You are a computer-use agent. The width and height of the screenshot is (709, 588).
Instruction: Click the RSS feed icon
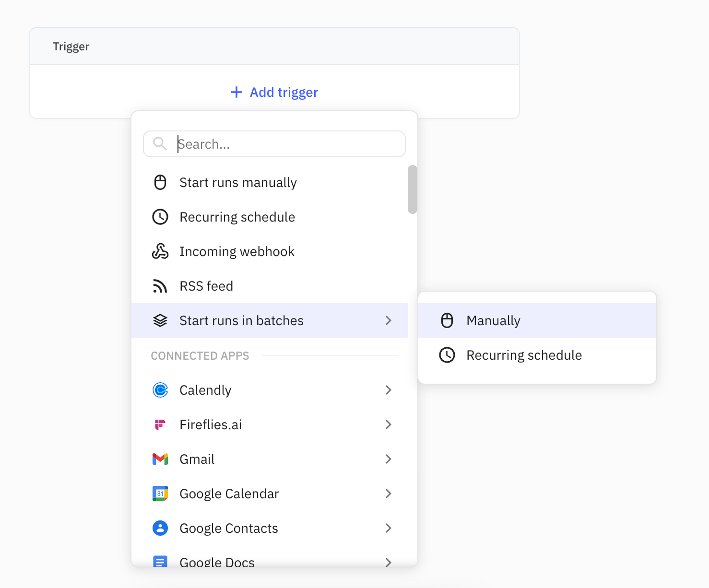click(x=160, y=286)
